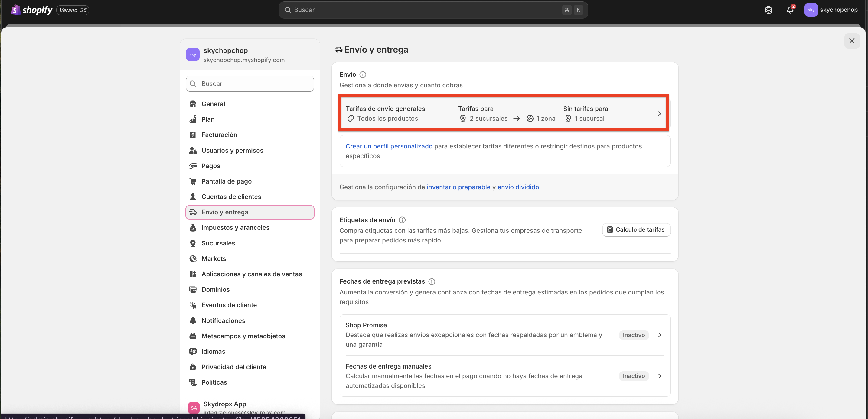
Task: Open the skychopchop account menu in top bar
Action: tap(831, 10)
